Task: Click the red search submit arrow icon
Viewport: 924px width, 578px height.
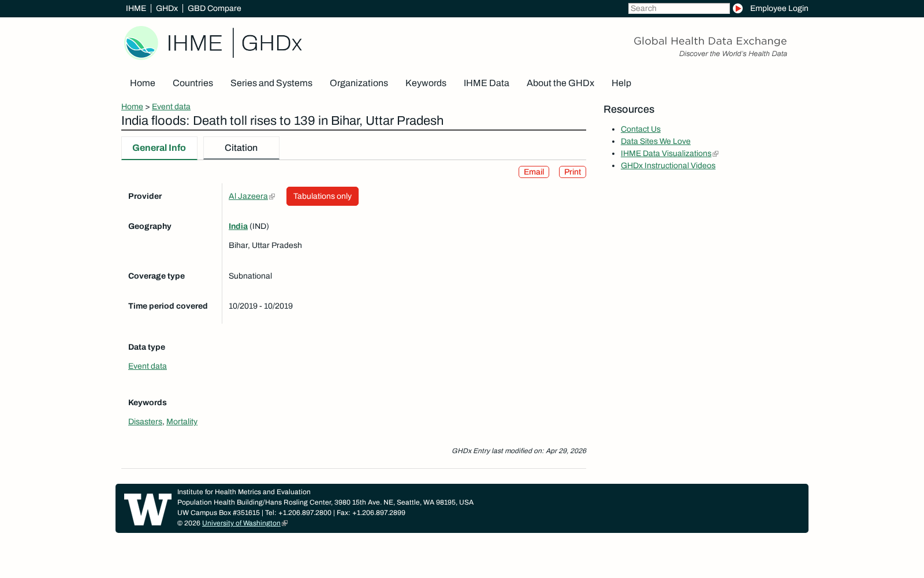Action: pyautogui.click(x=737, y=9)
